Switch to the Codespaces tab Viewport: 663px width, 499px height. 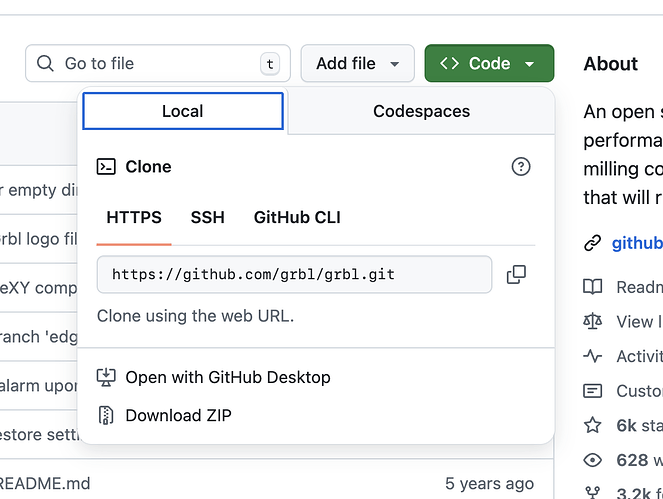tap(421, 112)
